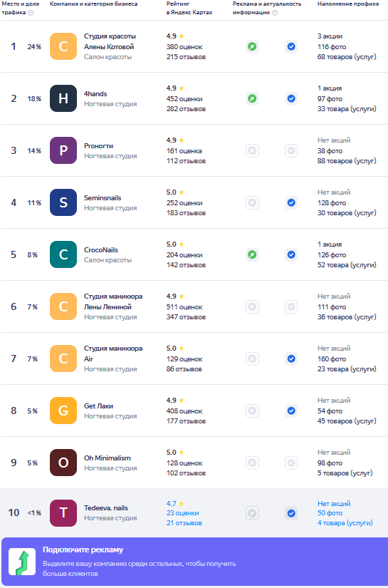Select the Seminsnails company row name
Image resolution: width=388 pixels, height=588 pixels.
[103, 197]
